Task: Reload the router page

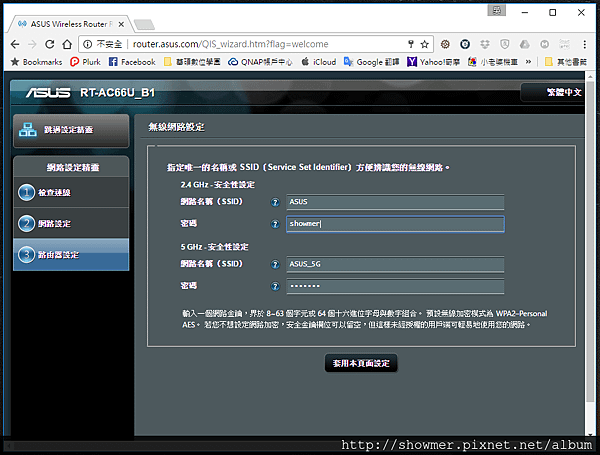Action: [x=50, y=44]
